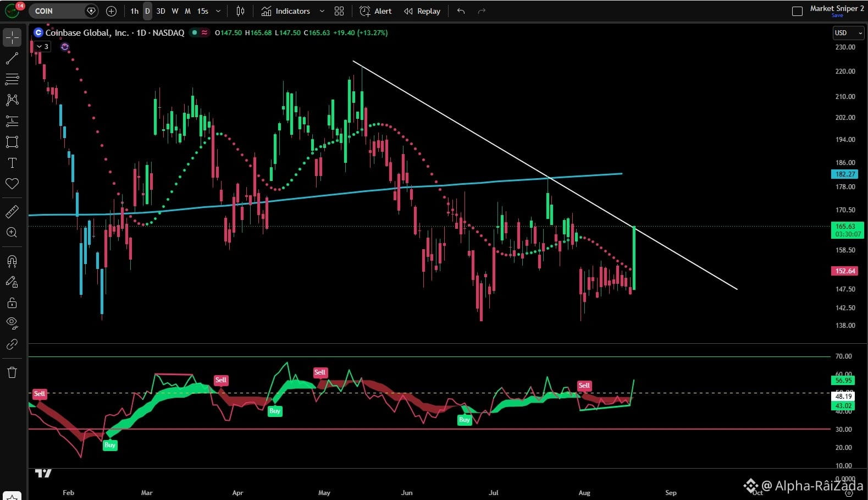Open the Fibonacci retracement tools
The image size is (868, 500).
coord(12,79)
